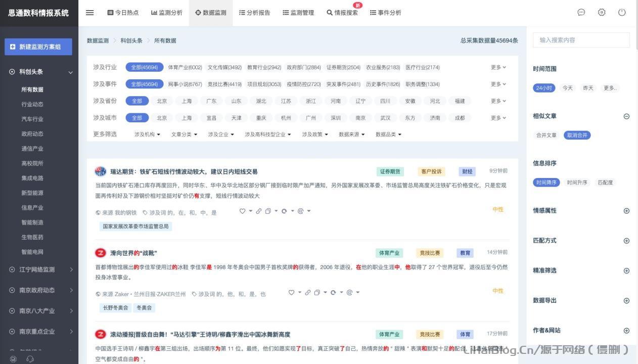Select the 今天 time range filter

(x=567, y=87)
